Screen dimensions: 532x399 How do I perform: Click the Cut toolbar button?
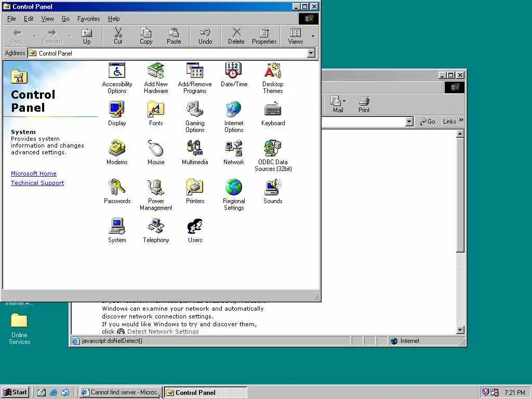pyautogui.click(x=118, y=36)
